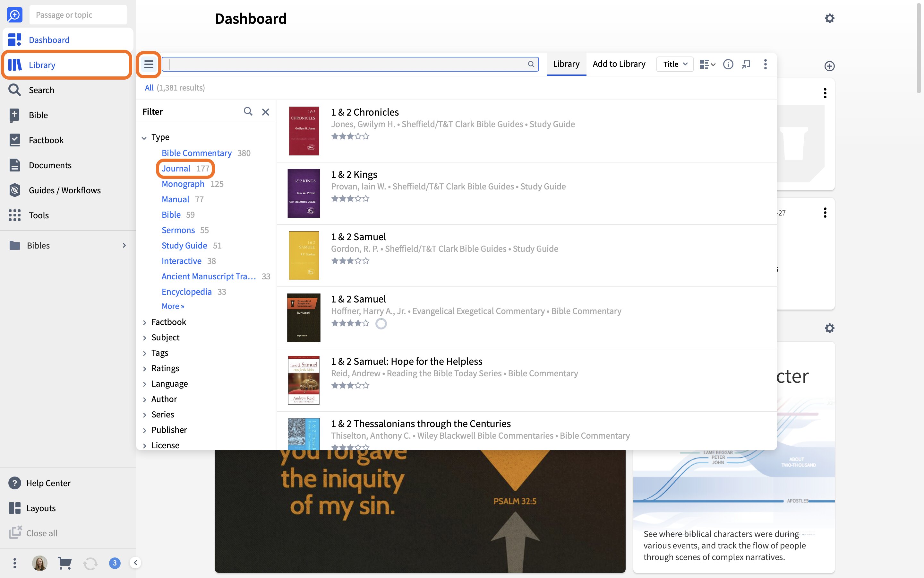
Task: Expand the Factbook filter section
Action: pos(144,322)
